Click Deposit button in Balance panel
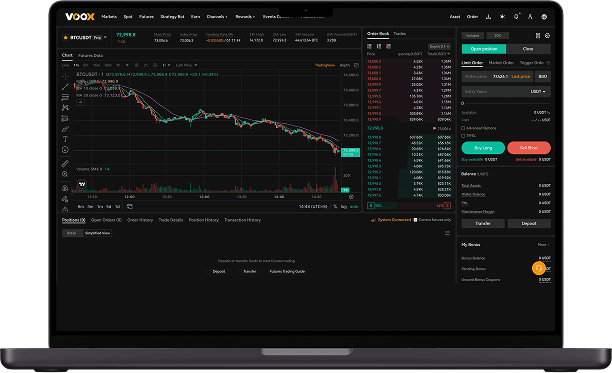 (x=529, y=224)
